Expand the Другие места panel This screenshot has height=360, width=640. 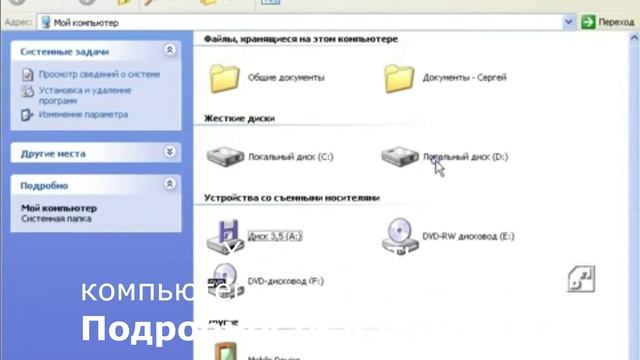[170, 152]
